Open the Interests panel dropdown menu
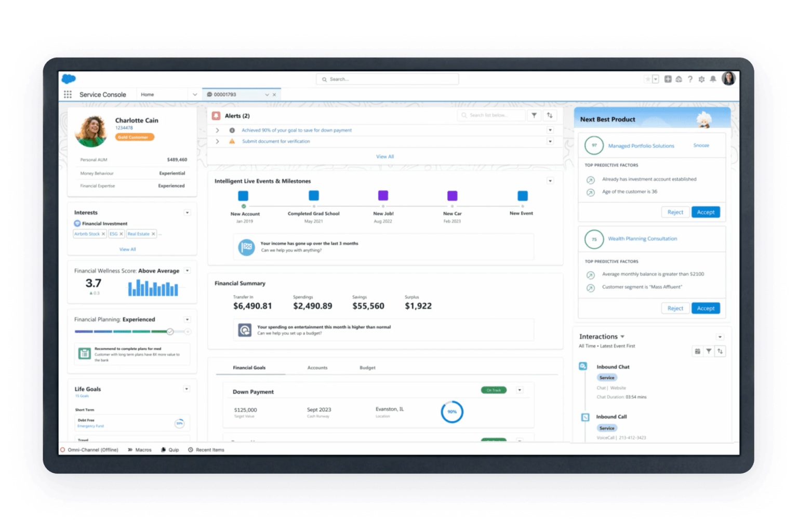Viewport: 798px width, 532px height. (x=187, y=212)
